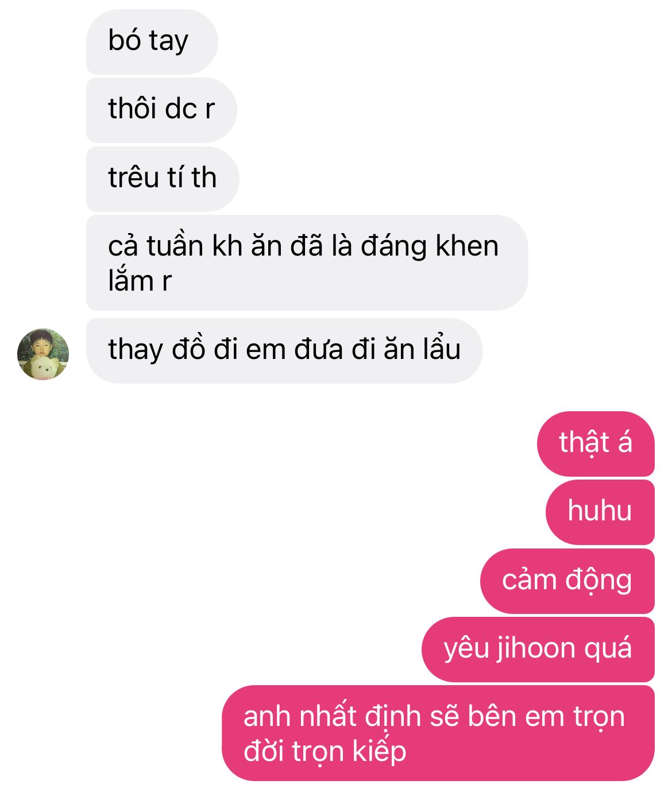Tap the "cảm động" sent message
Screen dimensions: 672x792
coord(567,581)
